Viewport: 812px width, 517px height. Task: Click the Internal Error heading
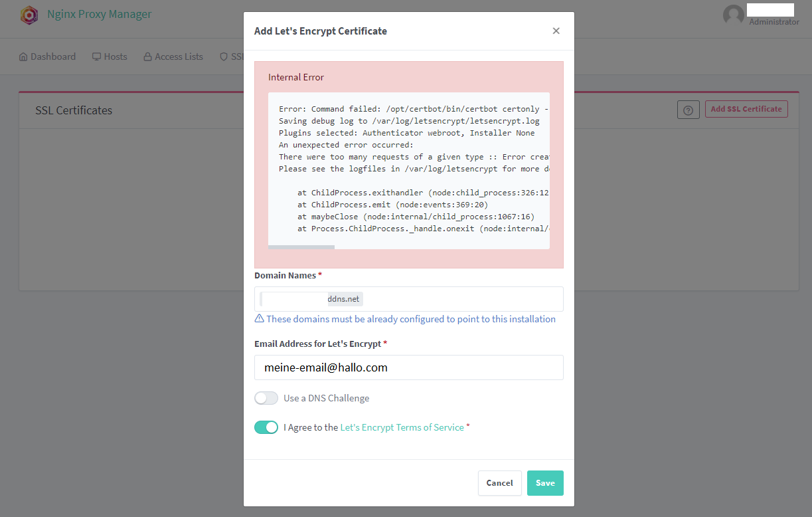pyautogui.click(x=296, y=77)
